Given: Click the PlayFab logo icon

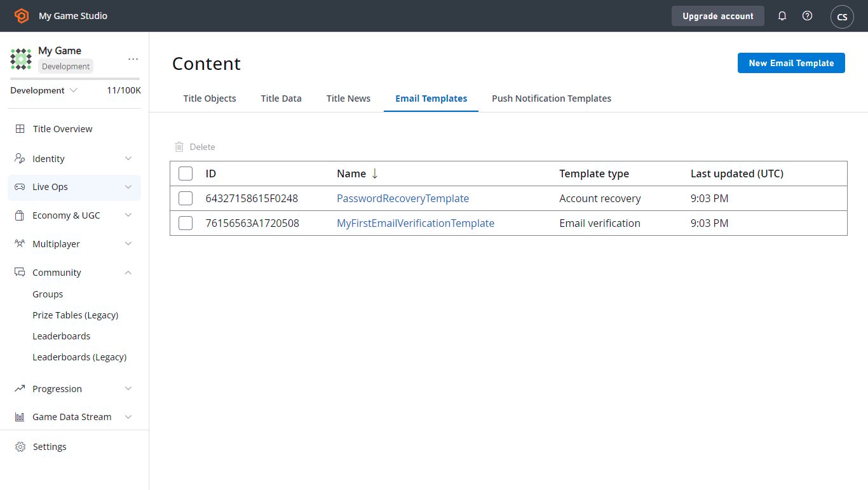Looking at the screenshot, I should 22,16.
